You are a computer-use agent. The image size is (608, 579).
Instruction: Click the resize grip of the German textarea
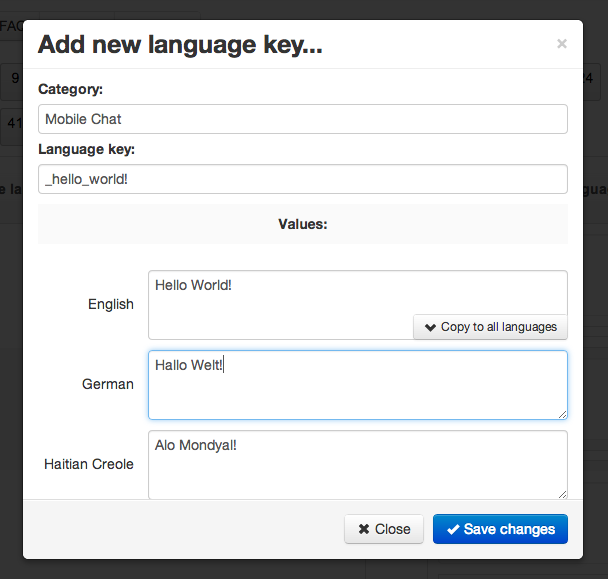(x=562, y=414)
